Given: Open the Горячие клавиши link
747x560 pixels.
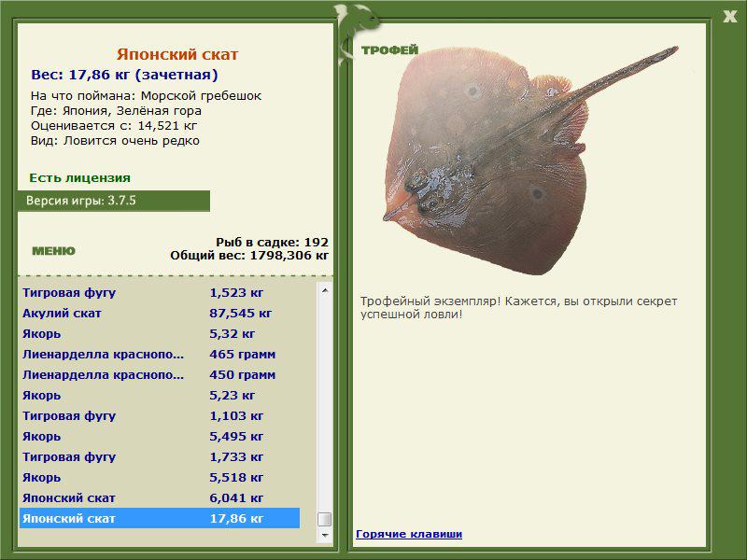Looking at the screenshot, I should 409,534.
